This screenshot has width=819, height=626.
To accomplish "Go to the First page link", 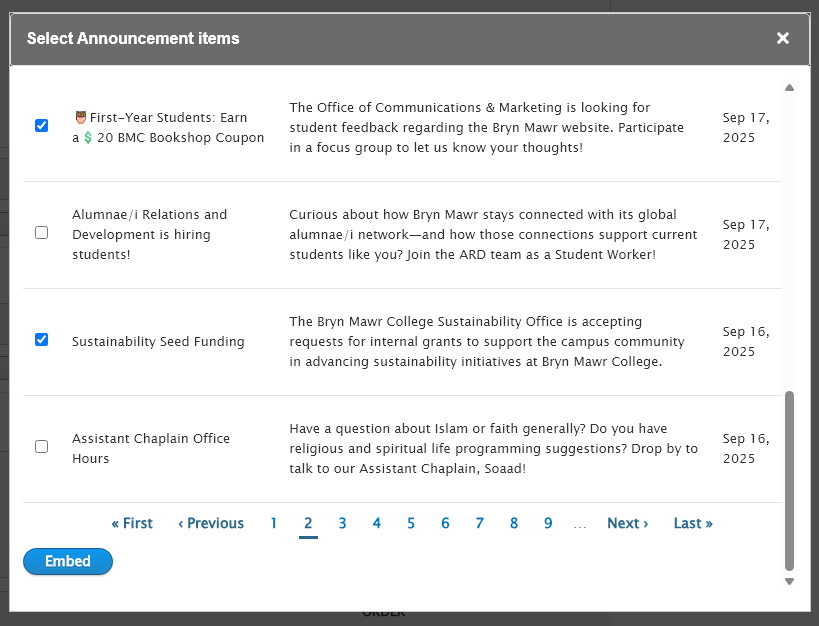I will [132, 523].
